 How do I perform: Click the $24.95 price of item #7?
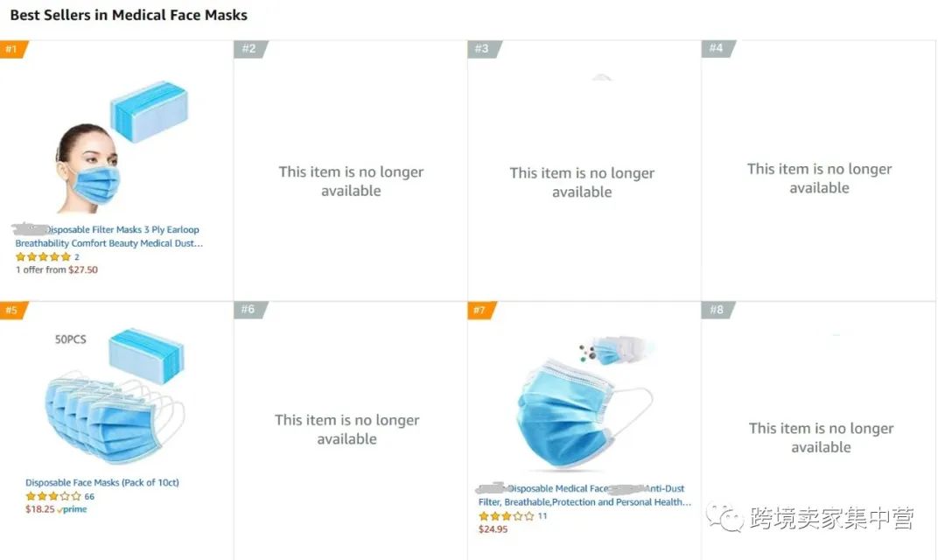point(493,529)
